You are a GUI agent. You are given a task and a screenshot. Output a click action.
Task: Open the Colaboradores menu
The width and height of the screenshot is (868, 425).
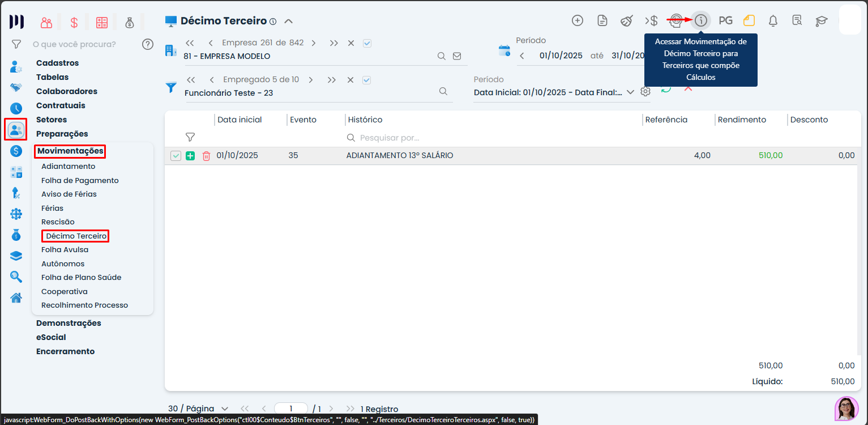tap(67, 91)
